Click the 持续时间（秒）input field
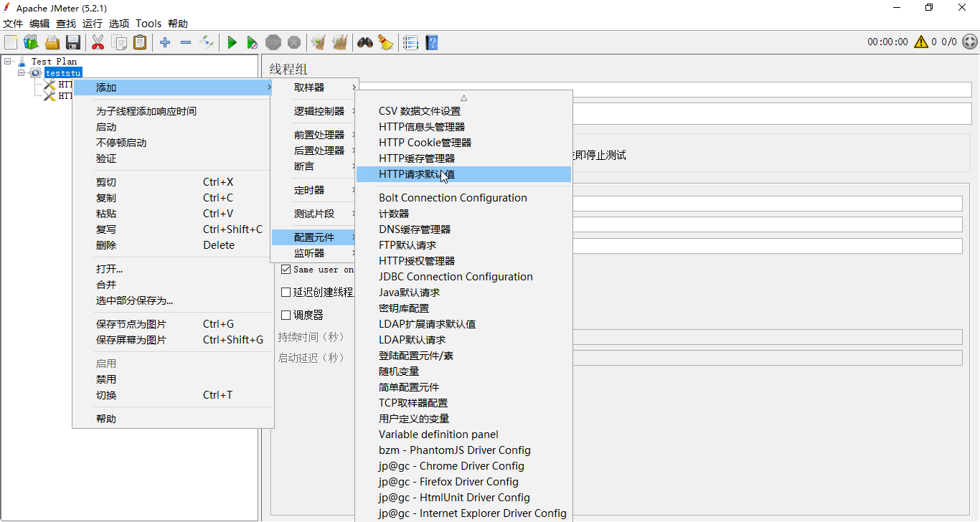This screenshot has height=522, width=980. 768,337
